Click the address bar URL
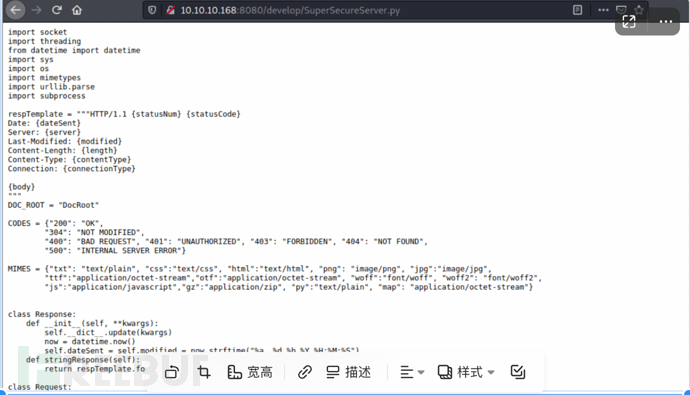 click(290, 10)
